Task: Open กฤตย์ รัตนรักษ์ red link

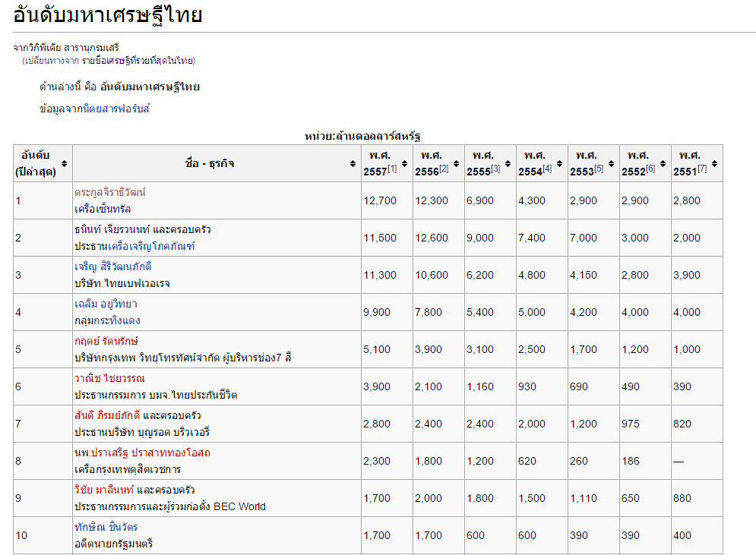Action: click(106, 341)
